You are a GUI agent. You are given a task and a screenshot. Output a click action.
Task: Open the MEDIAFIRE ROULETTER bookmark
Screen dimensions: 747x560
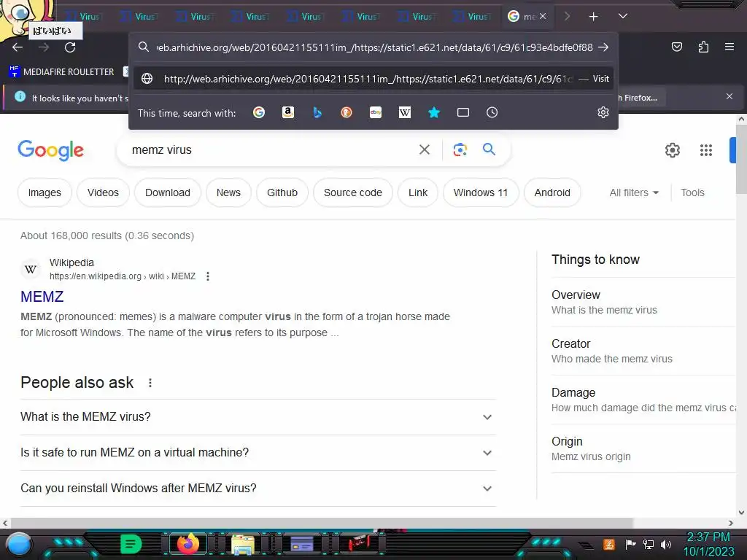coord(62,71)
